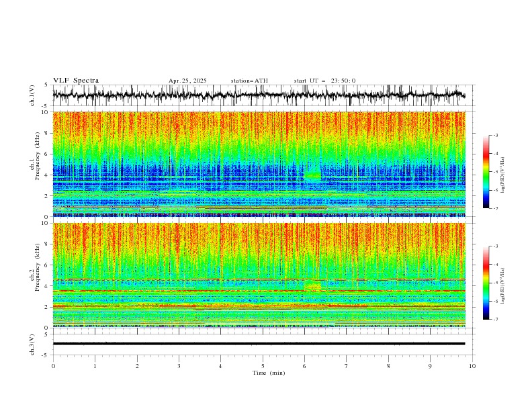This screenshot has width=532, height=411.
Task: Click the ch.2 "Frequency (kHz)" axis label
Action: (37, 267)
